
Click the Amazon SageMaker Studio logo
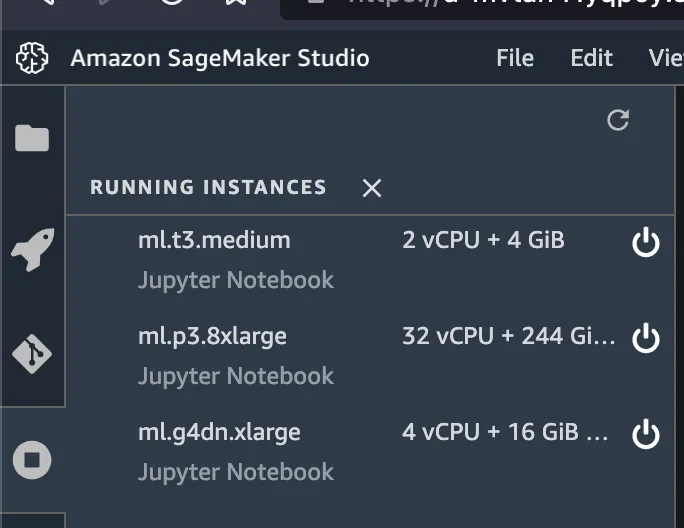[x=32, y=58]
